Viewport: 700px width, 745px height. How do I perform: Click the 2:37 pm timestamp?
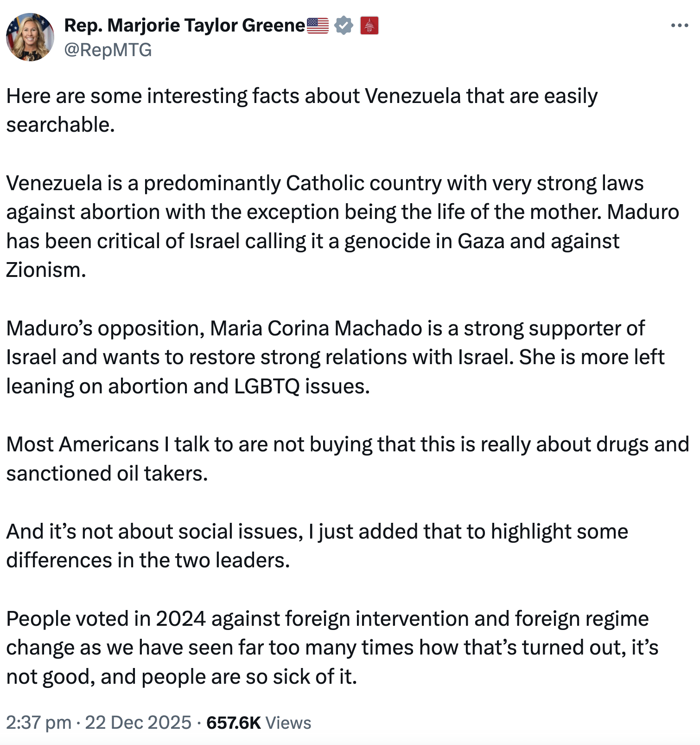tap(38, 722)
